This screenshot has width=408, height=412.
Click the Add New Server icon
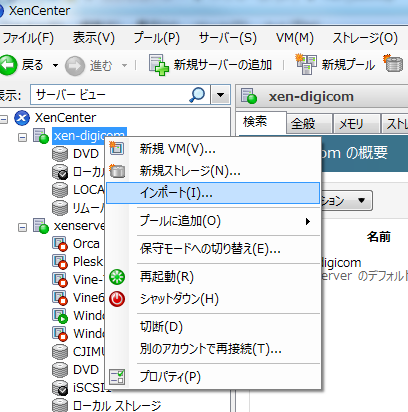159,65
